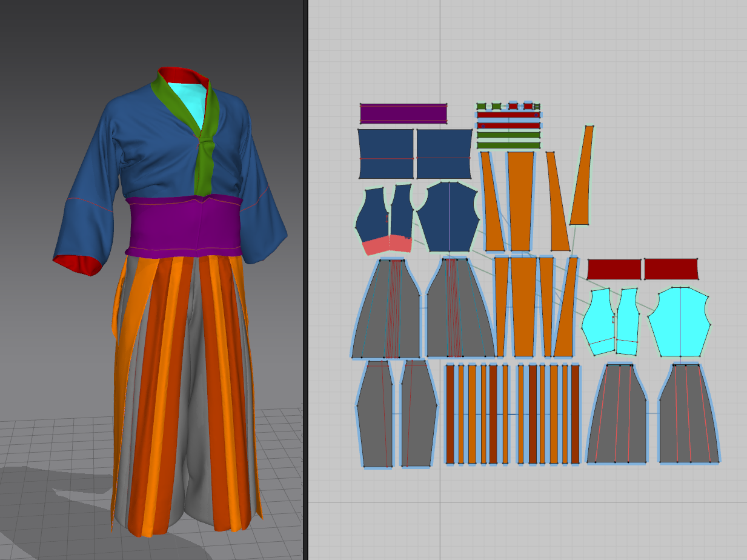747x560 pixels.
Task: Select the leftmost dark orange vertical stripe piece
Action: point(450,414)
